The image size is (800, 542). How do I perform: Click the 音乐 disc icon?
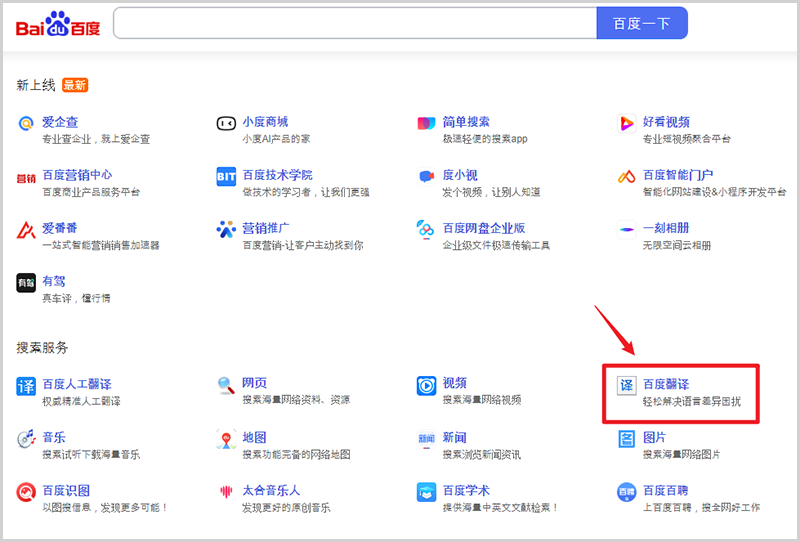pyautogui.click(x=26, y=438)
